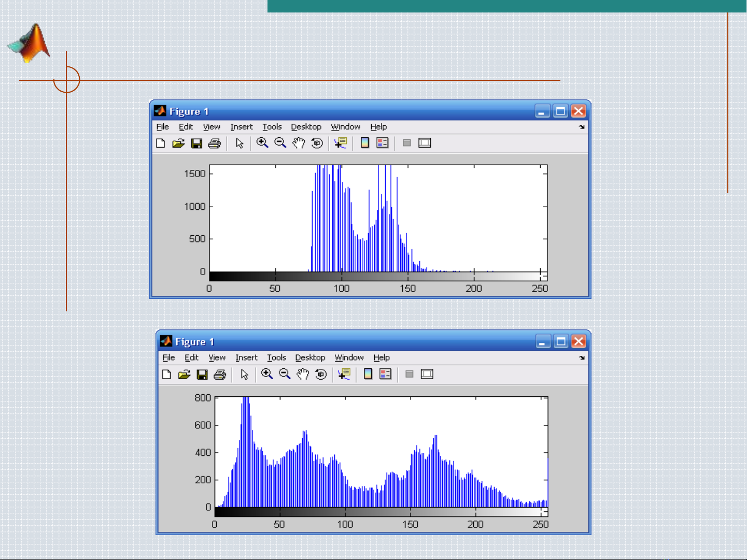The image size is (747, 560).
Task: Click Print icon in lower figure toolbar
Action: coord(220,375)
